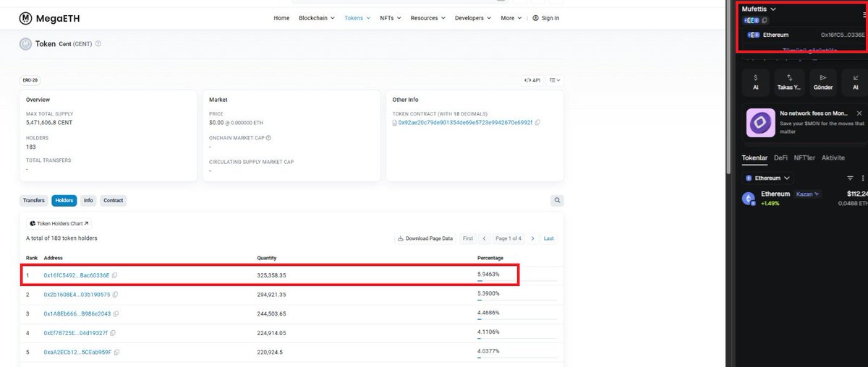Open token list more options (three dots)
The height and width of the screenshot is (367, 868).
point(862,178)
